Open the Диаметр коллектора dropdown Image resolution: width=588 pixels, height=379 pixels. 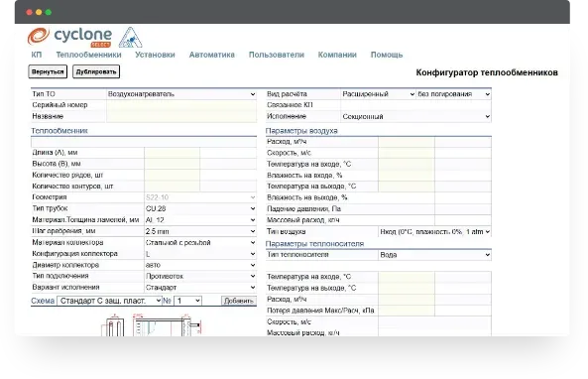pos(200,265)
